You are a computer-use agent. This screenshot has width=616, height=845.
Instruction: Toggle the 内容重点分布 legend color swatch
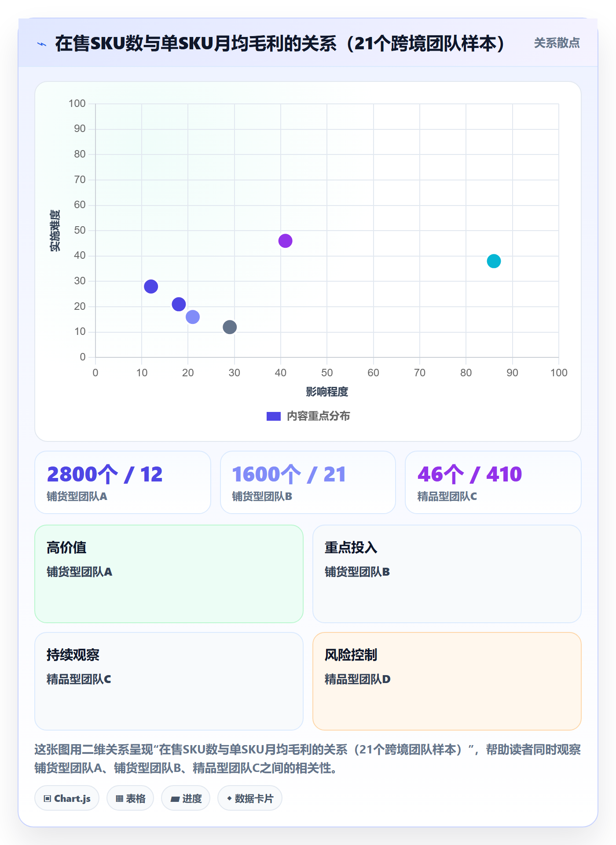click(x=274, y=416)
